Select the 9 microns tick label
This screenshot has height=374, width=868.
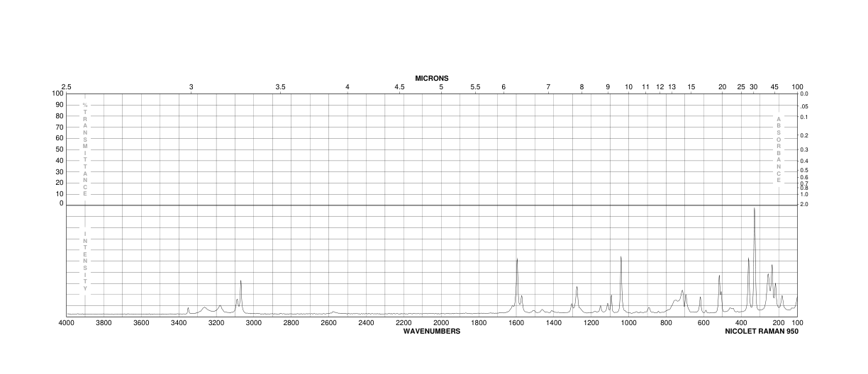pyautogui.click(x=608, y=86)
